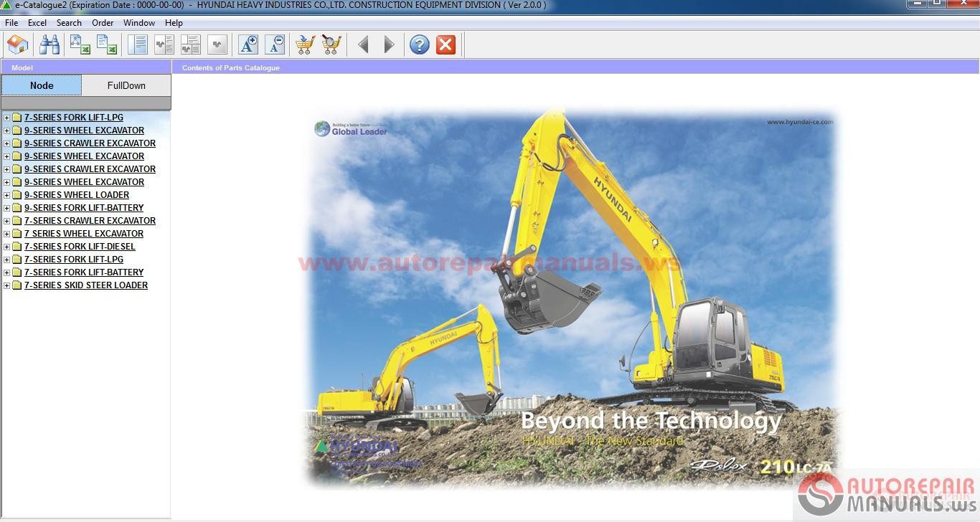
Task: Select 7-SERIES FORK LIFT-BATTERY in tree
Action: 84,272
